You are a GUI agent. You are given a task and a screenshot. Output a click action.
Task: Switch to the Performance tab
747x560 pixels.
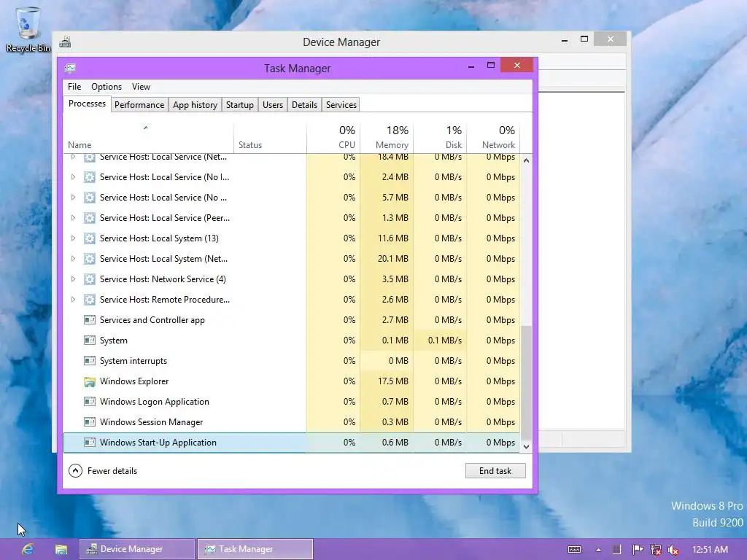tap(139, 105)
